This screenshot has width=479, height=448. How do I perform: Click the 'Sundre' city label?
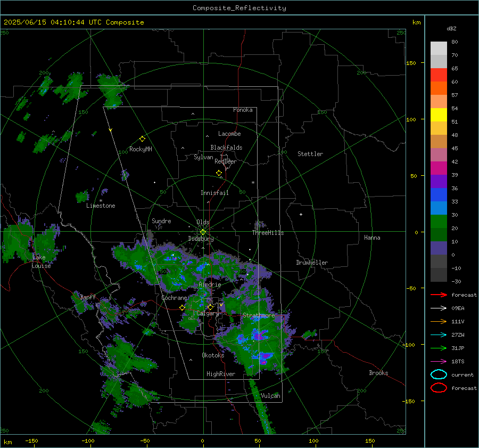[161, 221]
